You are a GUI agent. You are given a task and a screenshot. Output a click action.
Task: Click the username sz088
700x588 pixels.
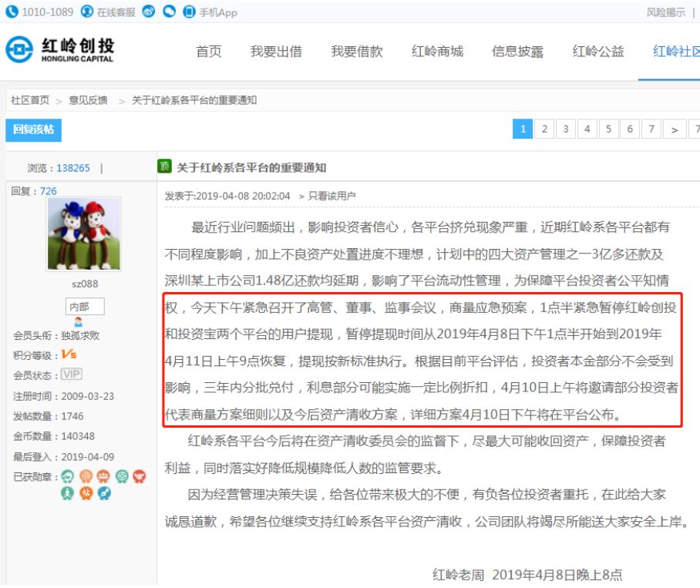click(x=85, y=284)
